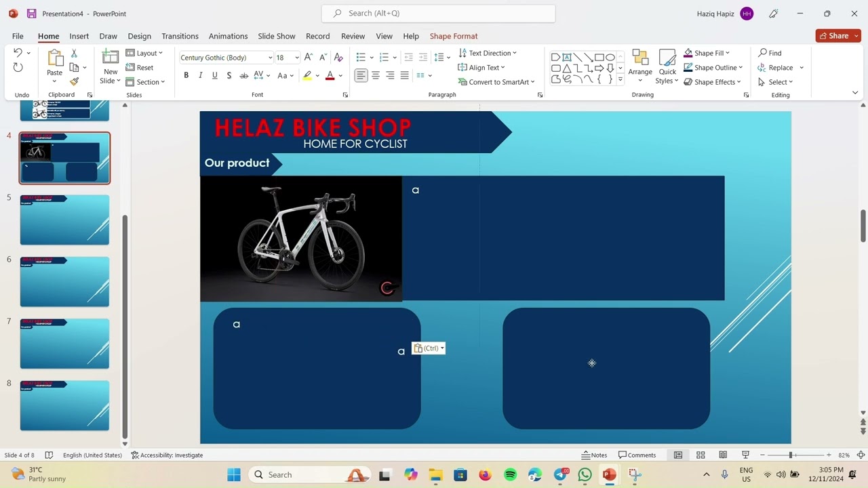This screenshot has height=488, width=868.
Task: Open Align Text dropdown
Action: [481, 67]
